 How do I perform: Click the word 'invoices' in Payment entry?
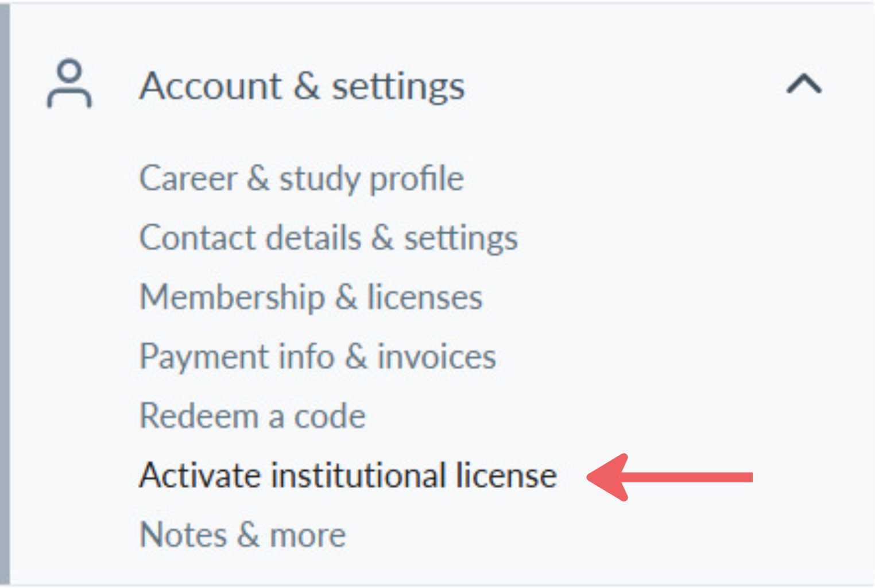[436, 357]
